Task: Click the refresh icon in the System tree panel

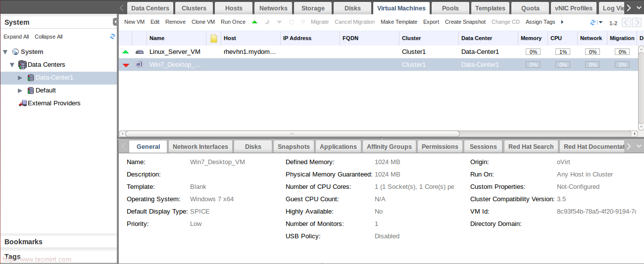Action: 112,37
